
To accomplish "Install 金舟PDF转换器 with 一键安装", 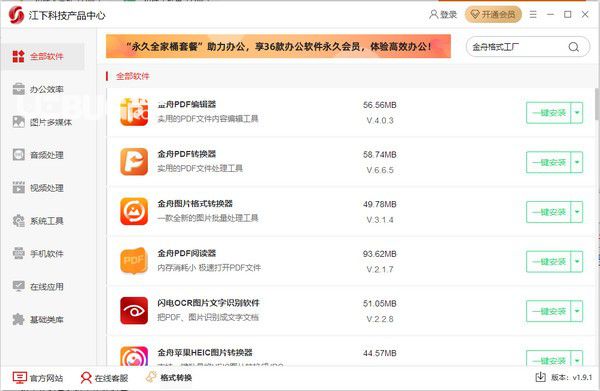I will point(548,162).
